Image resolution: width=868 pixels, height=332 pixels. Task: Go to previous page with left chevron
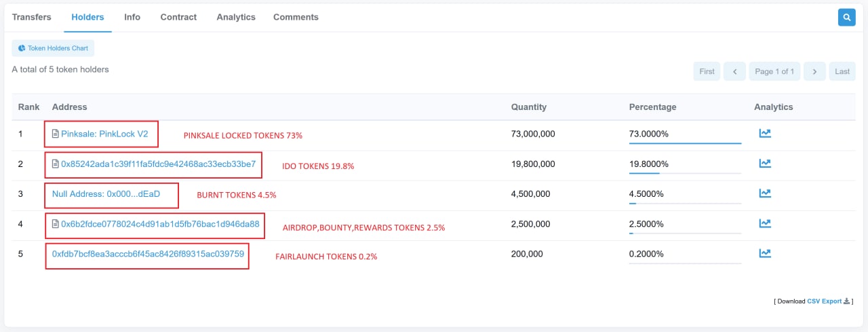(734, 71)
